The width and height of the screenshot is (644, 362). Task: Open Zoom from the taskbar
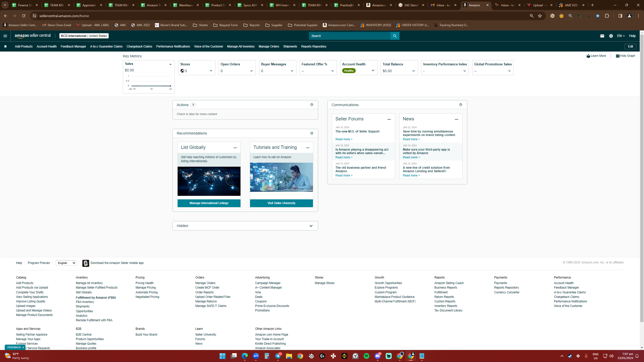pyautogui.click(x=256, y=356)
